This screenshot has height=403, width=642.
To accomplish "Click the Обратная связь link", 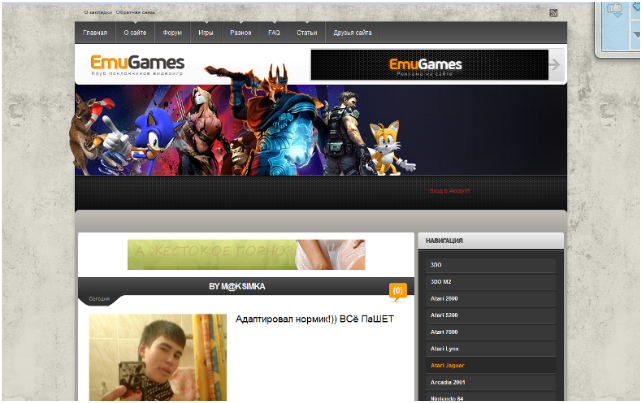I will pyautogui.click(x=135, y=12).
